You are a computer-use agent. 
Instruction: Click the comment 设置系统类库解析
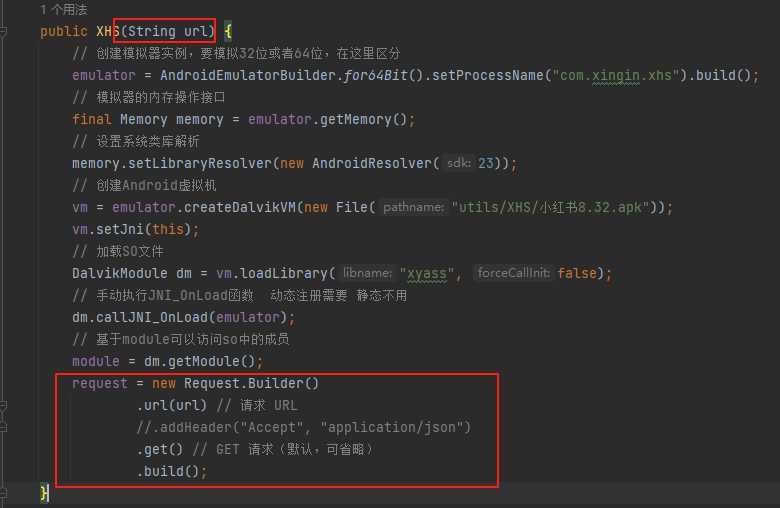click(x=136, y=141)
